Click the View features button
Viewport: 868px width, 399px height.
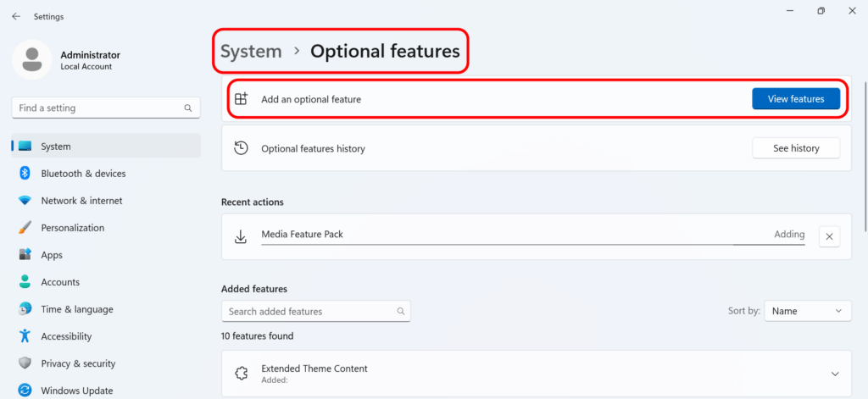click(795, 99)
